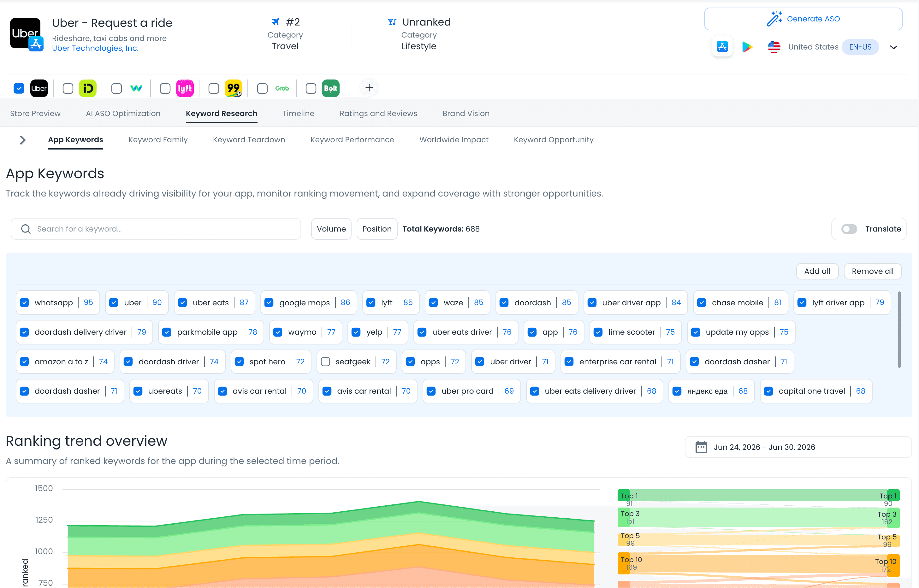The width and height of the screenshot is (919, 588).
Task: Click the Keyword Research tab
Action: coord(222,113)
